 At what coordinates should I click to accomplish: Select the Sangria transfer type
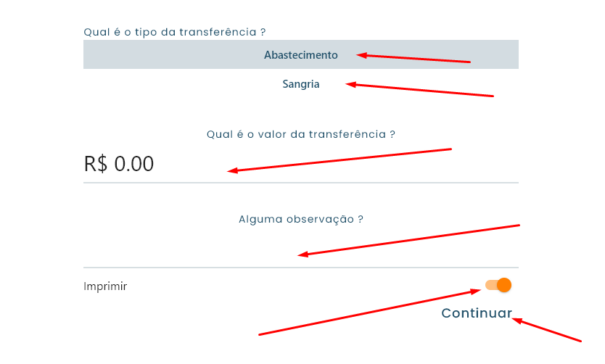tap(300, 84)
